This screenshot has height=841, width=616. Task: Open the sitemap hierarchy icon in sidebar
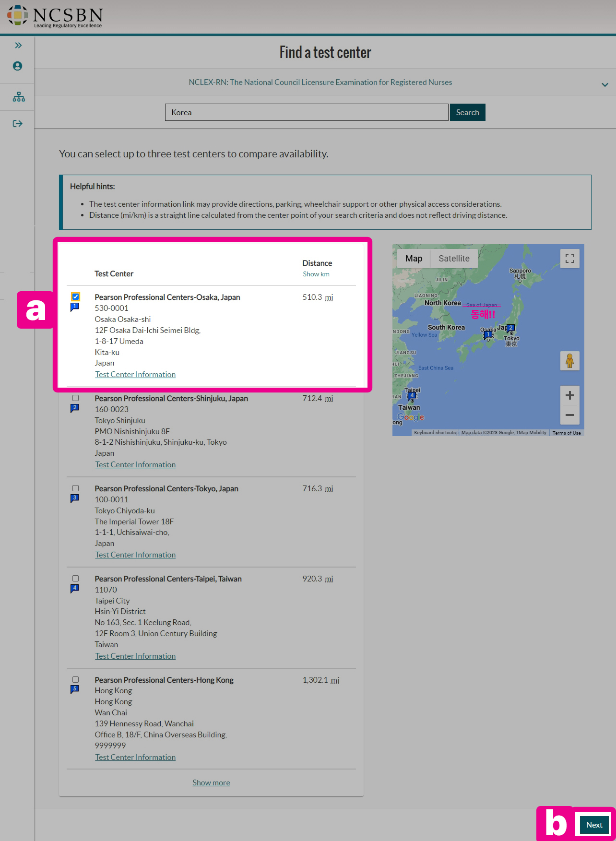point(19,97)
